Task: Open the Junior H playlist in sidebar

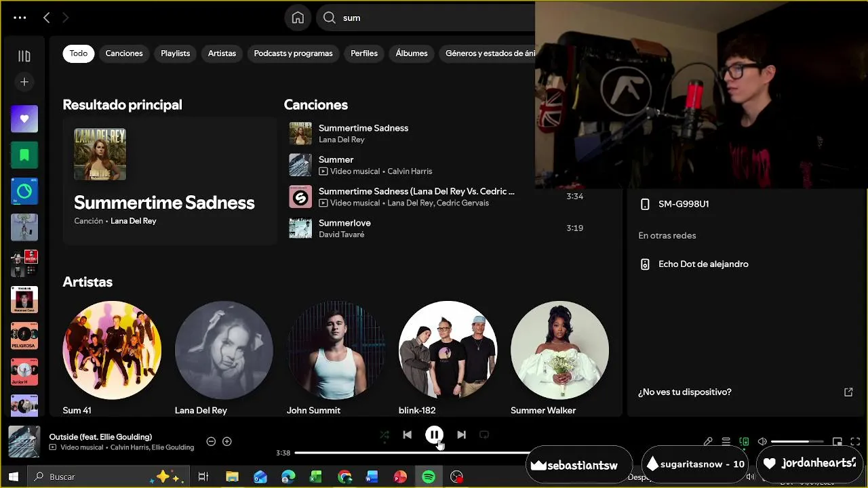Action: 24,371
